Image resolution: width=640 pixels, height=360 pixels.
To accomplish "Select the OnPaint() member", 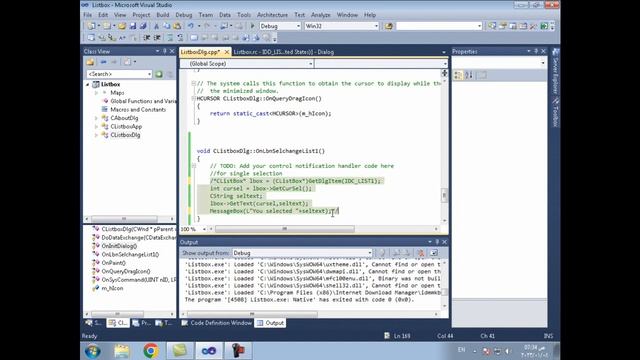I will 113,263.
